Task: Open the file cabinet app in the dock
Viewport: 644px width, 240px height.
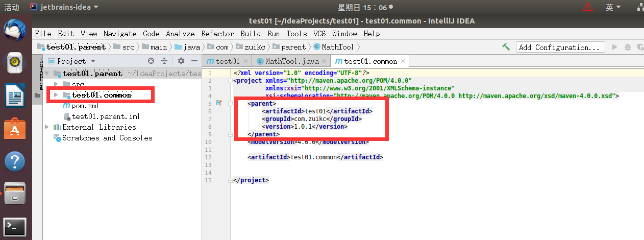Action: pyautogui.click(x=15, y=194)
